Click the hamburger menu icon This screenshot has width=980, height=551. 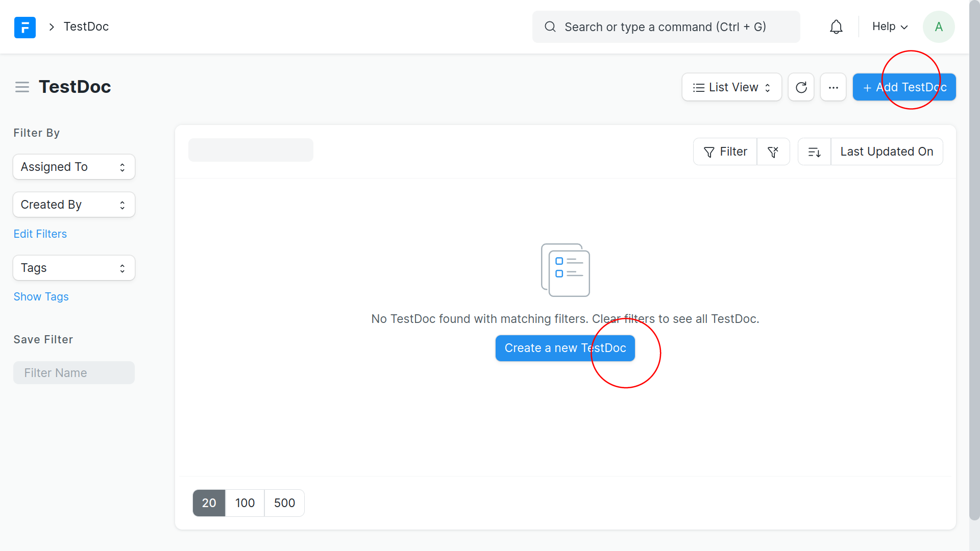21,86
